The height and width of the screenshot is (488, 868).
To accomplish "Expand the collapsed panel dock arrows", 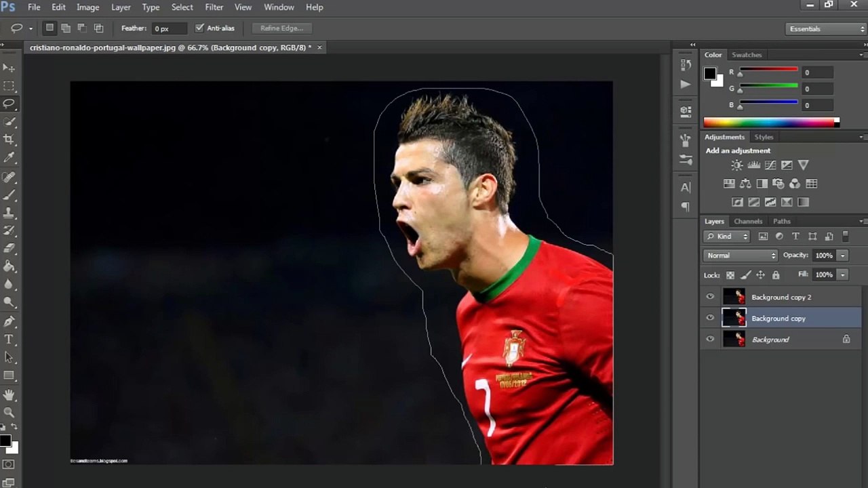I will point(692,44).
